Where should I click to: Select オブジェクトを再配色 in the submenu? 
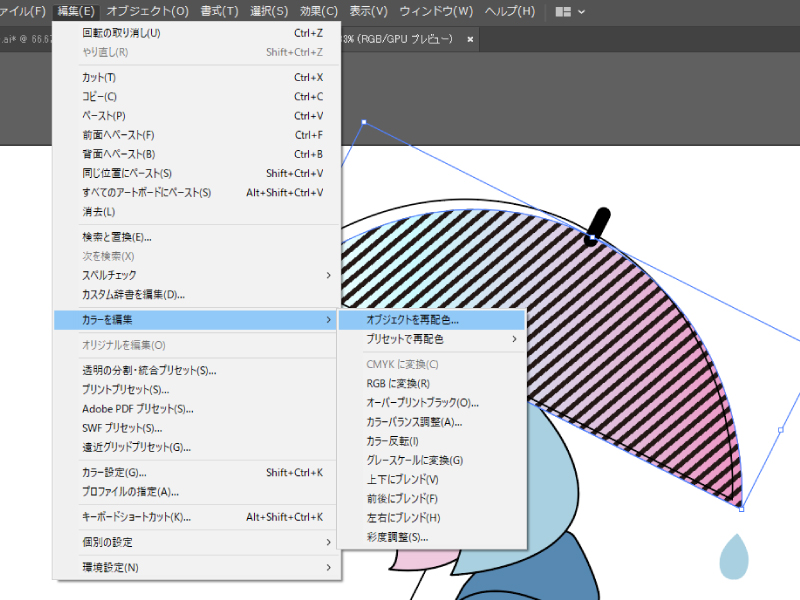tap(413, 320)
